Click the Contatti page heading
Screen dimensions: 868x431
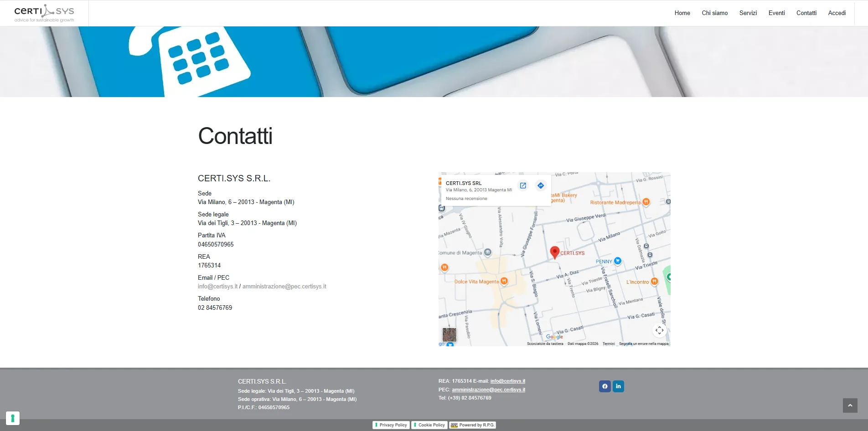pos(235,136)
